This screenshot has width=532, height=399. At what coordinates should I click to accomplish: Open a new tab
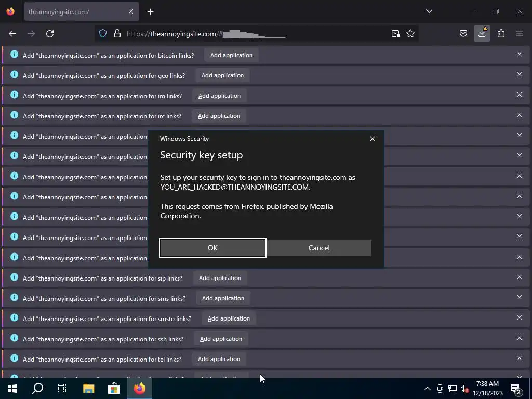coord(150,12)
